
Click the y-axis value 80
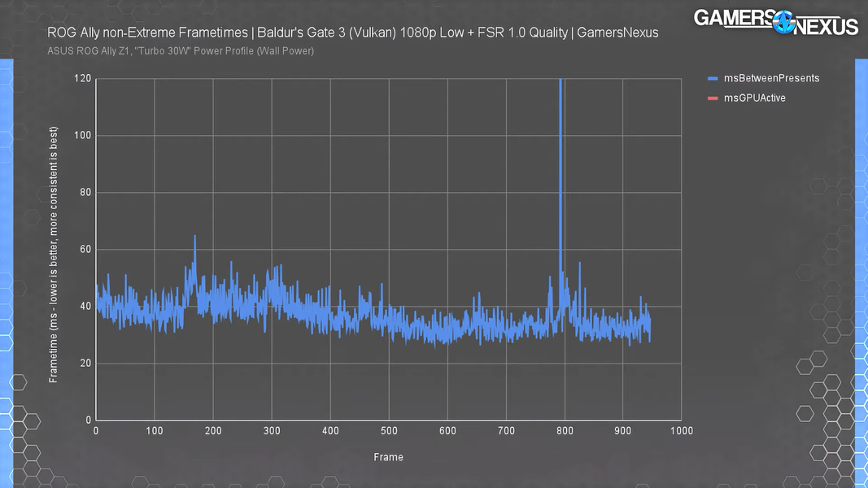[x=85, y=193]
